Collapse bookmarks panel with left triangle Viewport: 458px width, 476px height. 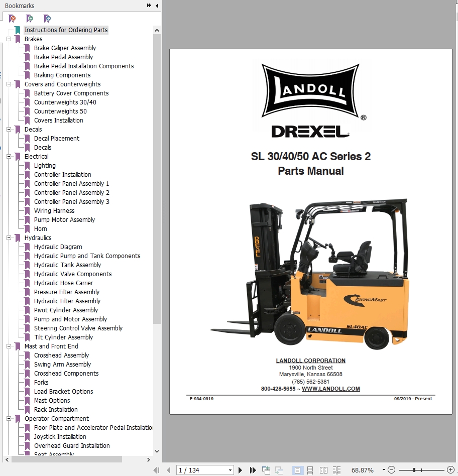click(x=157, y=6)
